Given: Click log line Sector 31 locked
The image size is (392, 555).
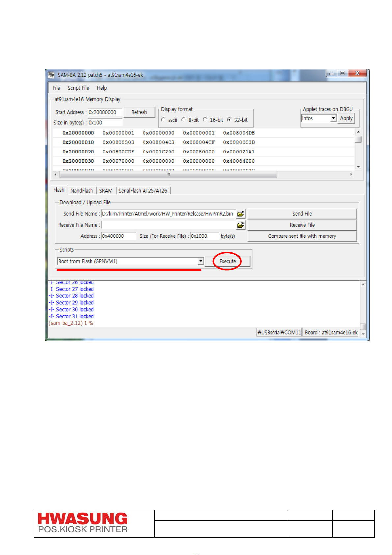Looking at the screenshot, I should (x=71, y=316).
